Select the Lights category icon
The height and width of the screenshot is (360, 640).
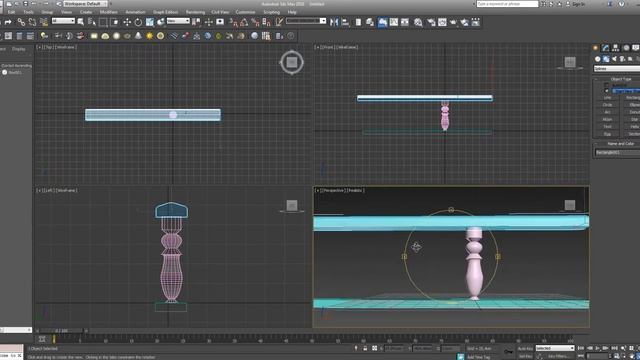(614, 59)
